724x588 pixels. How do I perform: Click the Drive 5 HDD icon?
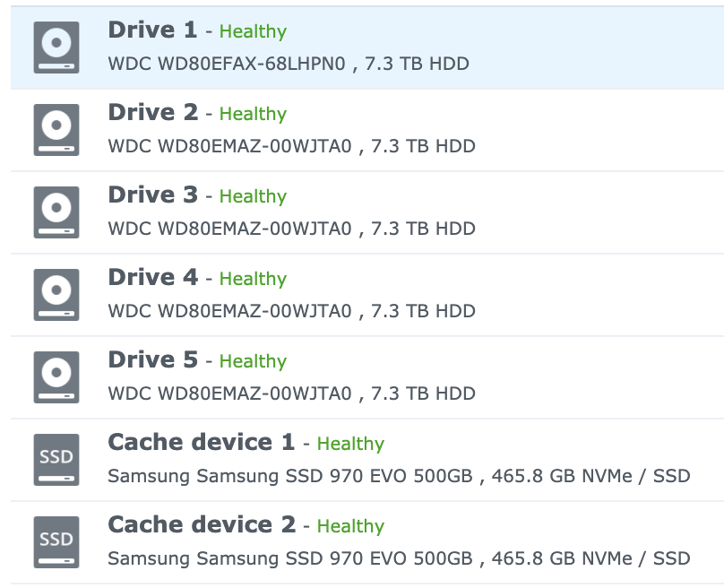tap(56, 376)
